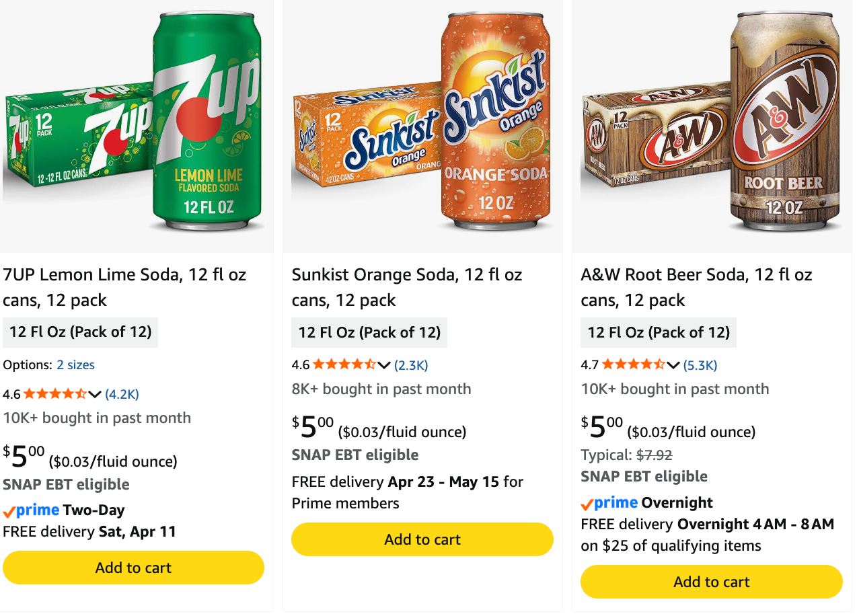
Task: Add 7UP Lemon Lime Soda to cart
Action: click(133, 568)
